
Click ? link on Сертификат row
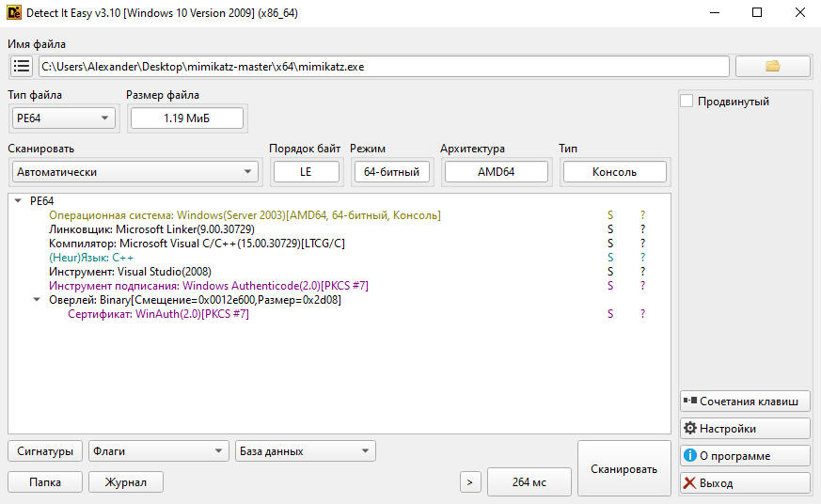pyautogui.click(x=642, y=314)
